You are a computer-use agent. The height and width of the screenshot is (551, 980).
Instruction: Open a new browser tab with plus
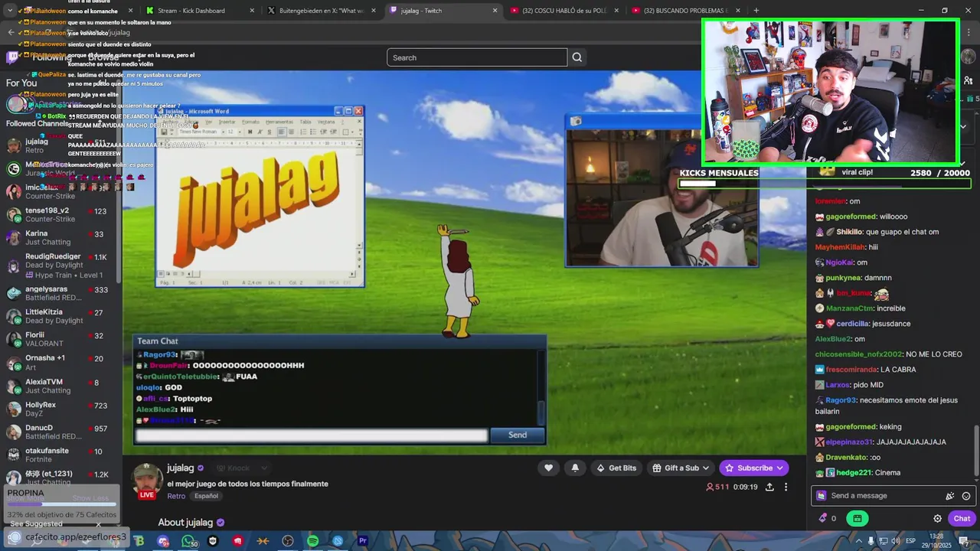[756, 11]
